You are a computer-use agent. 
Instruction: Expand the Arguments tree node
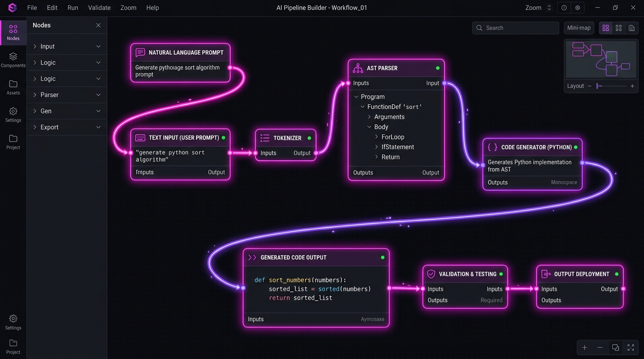[x=369, y=117]
